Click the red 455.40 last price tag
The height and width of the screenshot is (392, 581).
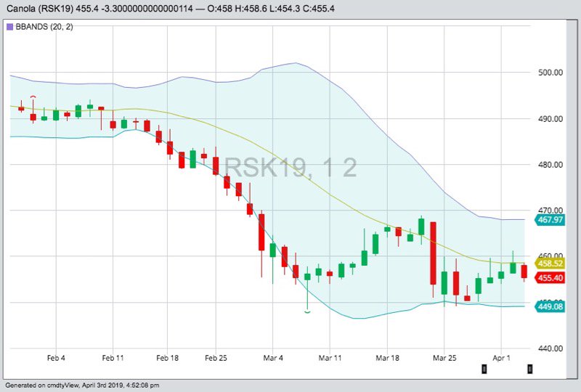coord(550,278)
